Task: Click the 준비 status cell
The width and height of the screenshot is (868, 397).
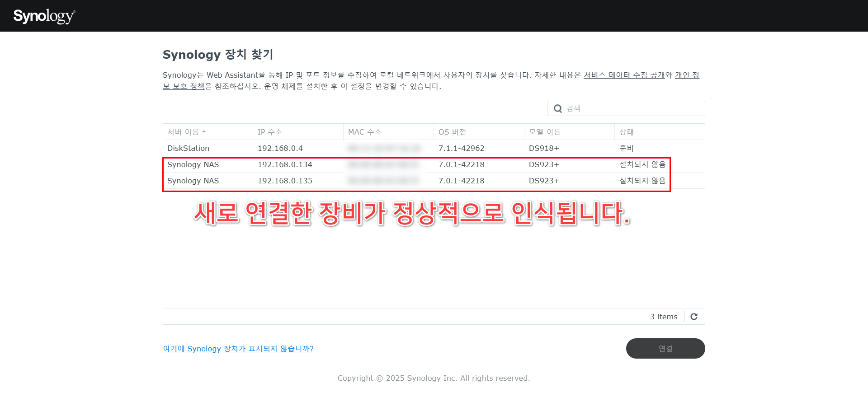Action: tap(627, 148)
